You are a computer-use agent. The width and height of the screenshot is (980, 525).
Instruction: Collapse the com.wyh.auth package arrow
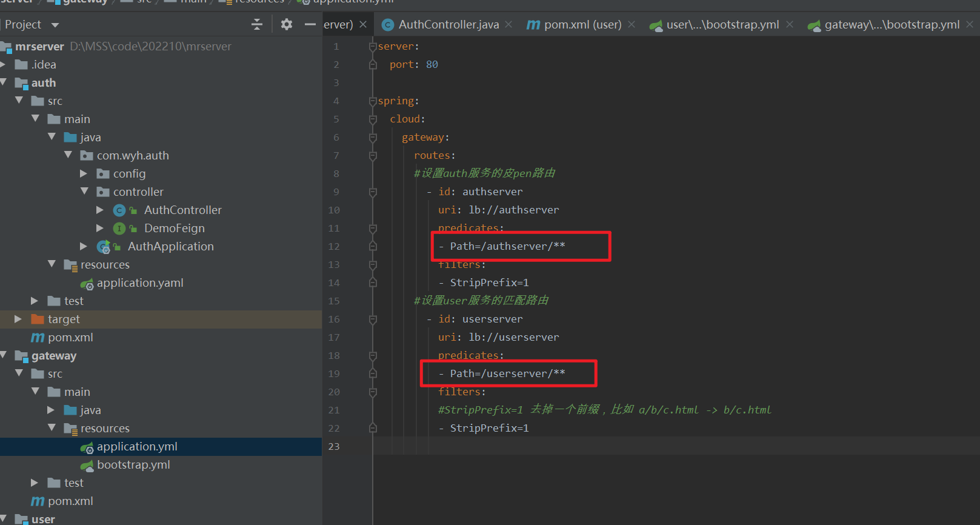[68, 155]
